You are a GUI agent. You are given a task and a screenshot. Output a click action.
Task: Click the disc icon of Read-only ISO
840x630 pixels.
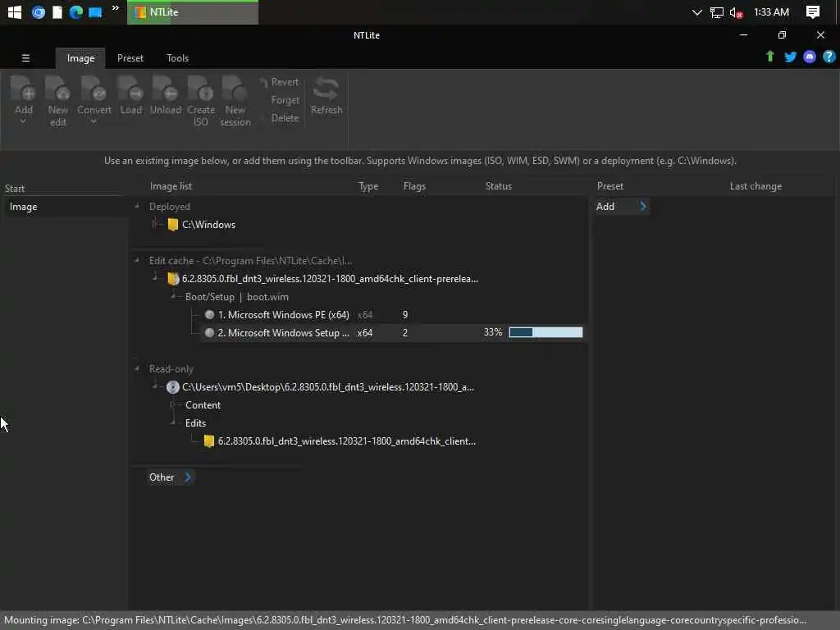tap(172, 387)
